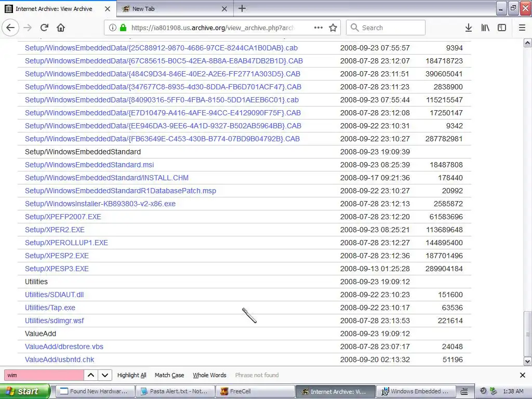Focus the Search box in toolbar
This screenshot has height=399, width=532.
click(x=386, y=28)
